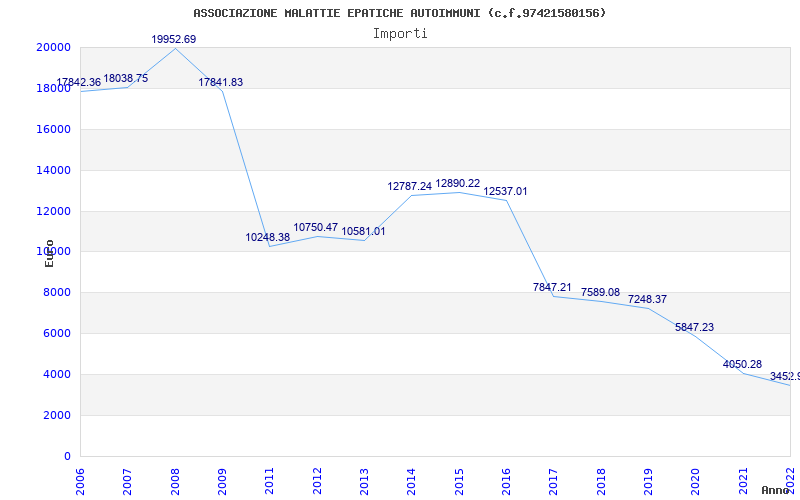
Task: Click x-axis year label 2013
Action: point(364,481)
